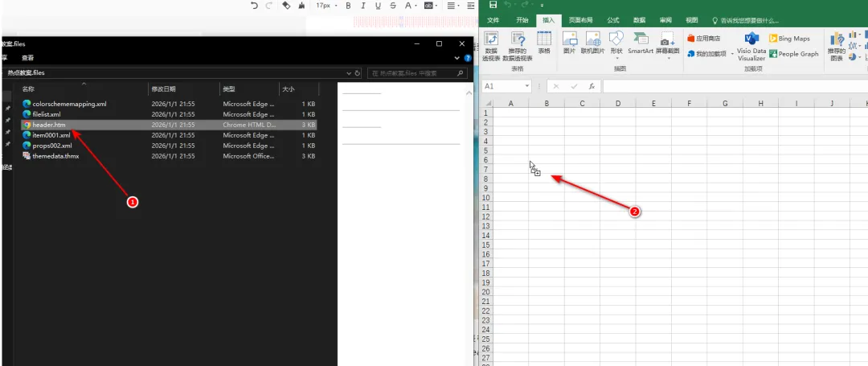This screenshot has height=366, width=868.
Task: Click the Save icon in Excel's title bar
Action: (x=493, y=5)
